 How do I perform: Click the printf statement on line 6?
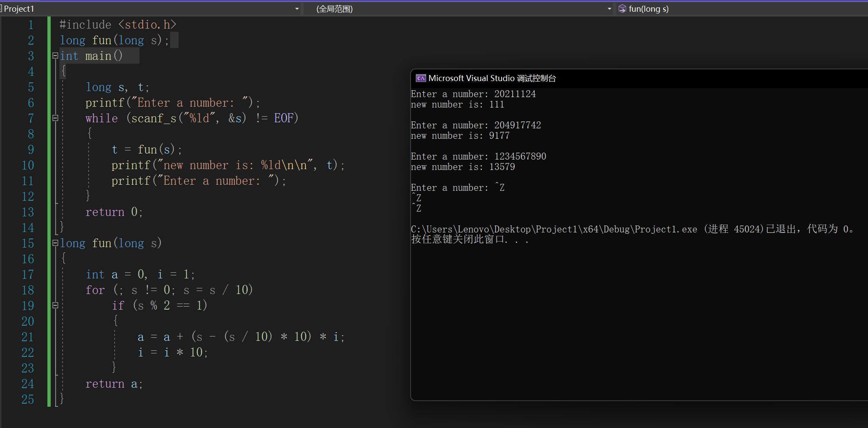click(173, 103)
